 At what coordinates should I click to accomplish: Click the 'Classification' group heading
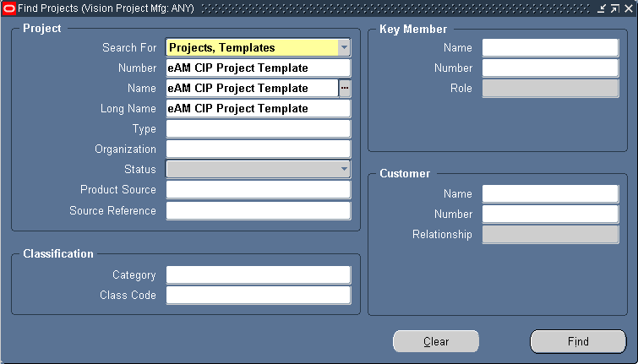(x=58, y=253)
